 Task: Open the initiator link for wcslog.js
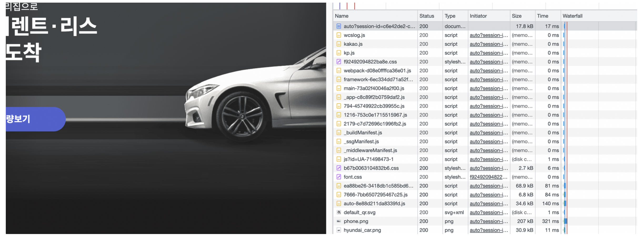click(x=489, y=35)
